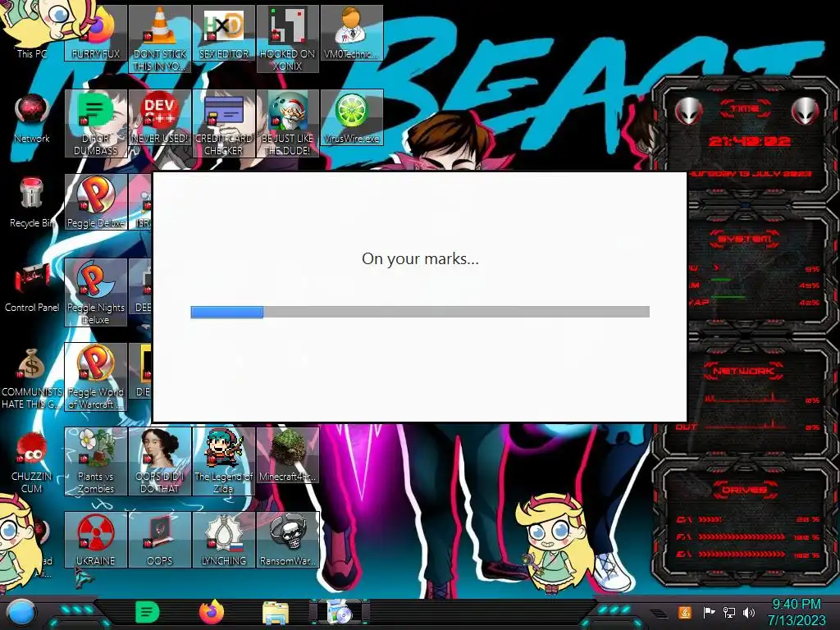Screen dimensions: 840x630
Task: Open the Control Panel desktop icon
Action: click(32, 286)
